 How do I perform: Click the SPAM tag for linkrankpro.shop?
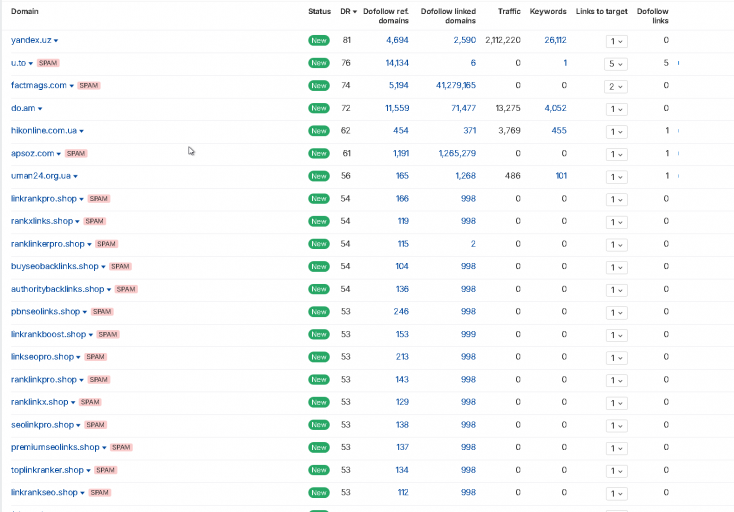(99, 198)
